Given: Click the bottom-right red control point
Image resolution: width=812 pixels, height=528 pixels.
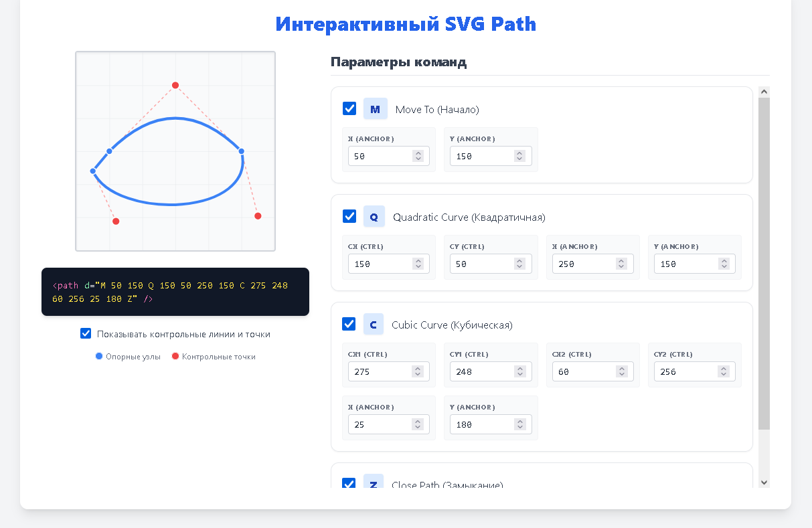Looking at the screenshot, I should tap(258, 216).
